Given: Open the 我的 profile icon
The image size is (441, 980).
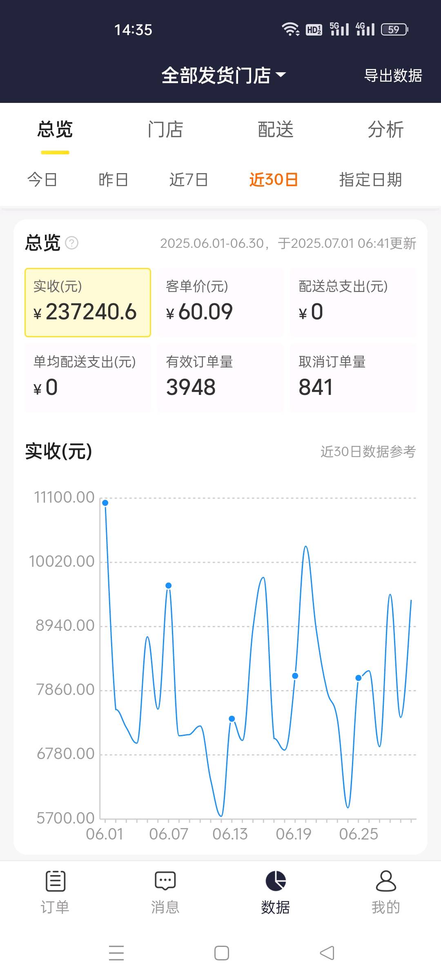Looking at the screenshot, I should tap(386, 881).
